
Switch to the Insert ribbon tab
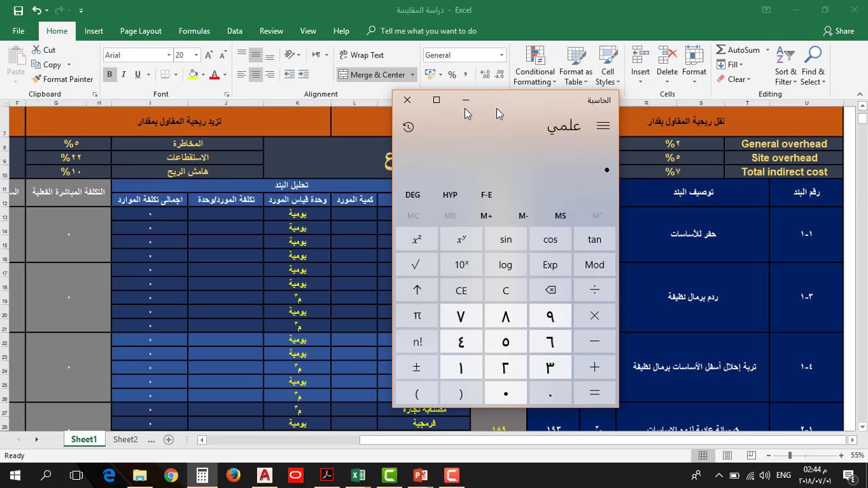94,31
